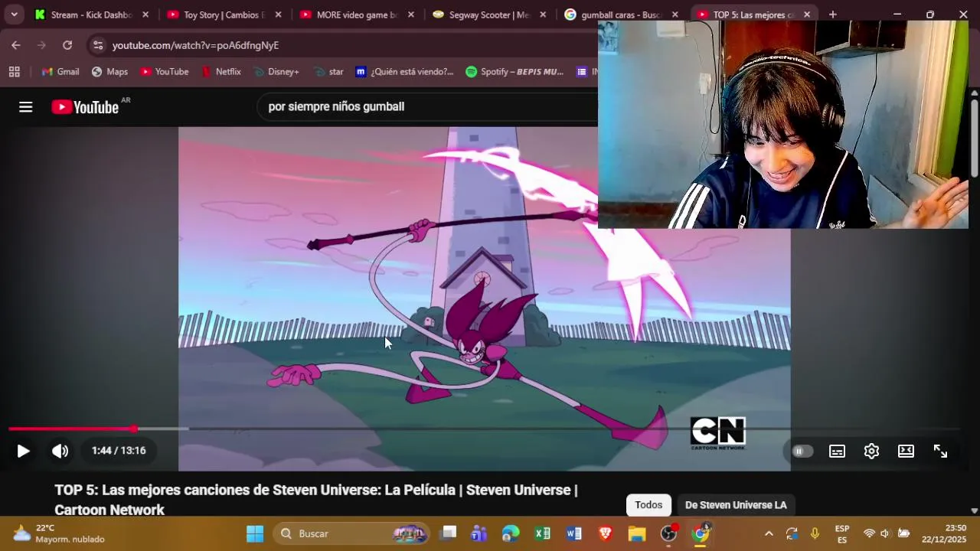
Task: Go to YouTube home via logo
Action: click(x=86, y=107)
